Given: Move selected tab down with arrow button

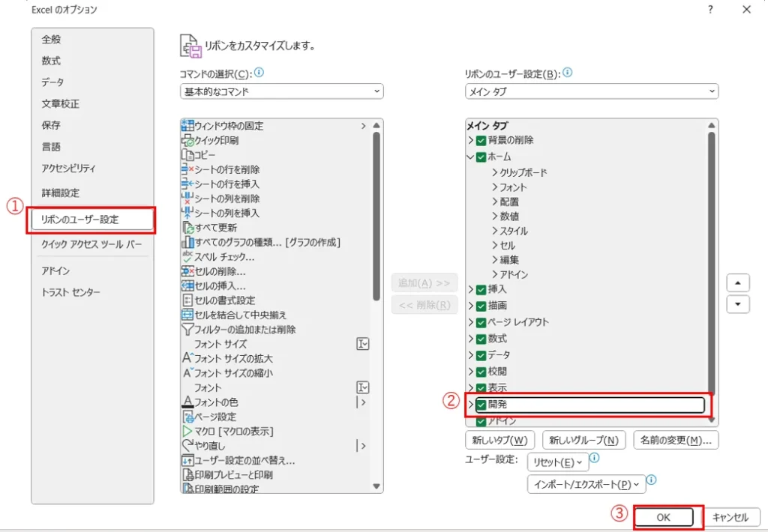Looking at the screenshot, I should [x=738, y=304].
